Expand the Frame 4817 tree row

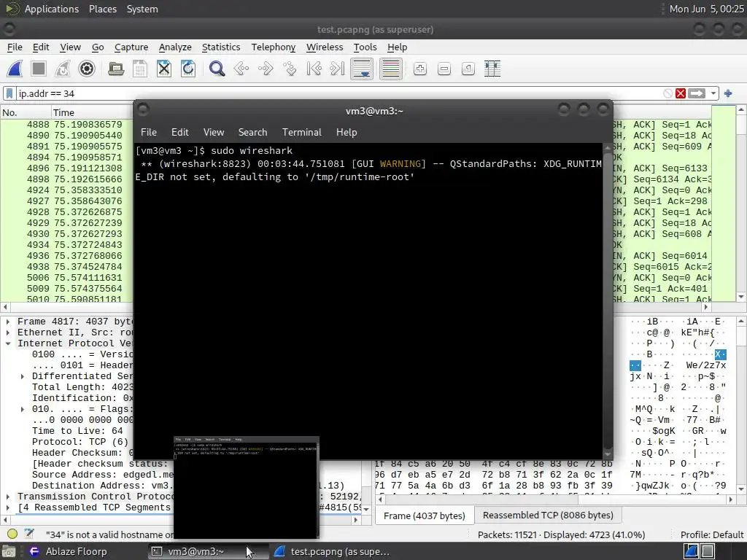7,322
